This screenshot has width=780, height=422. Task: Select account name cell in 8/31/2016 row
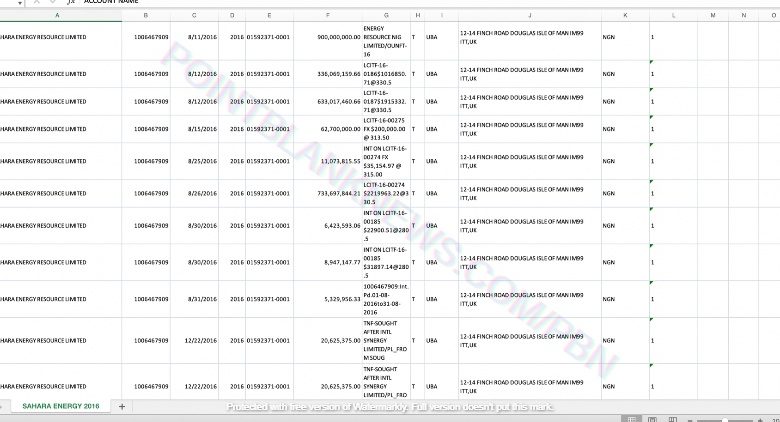point(61,299)
